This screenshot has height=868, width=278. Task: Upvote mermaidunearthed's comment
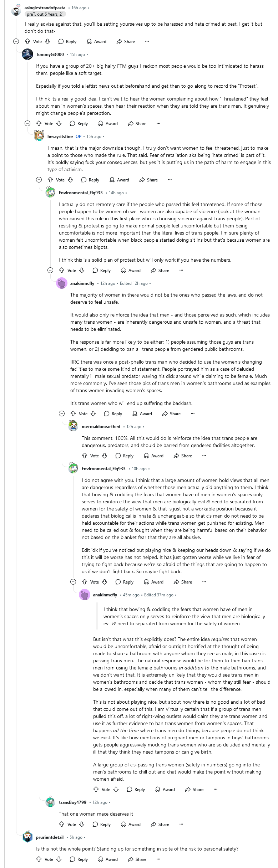pos(85,456)
